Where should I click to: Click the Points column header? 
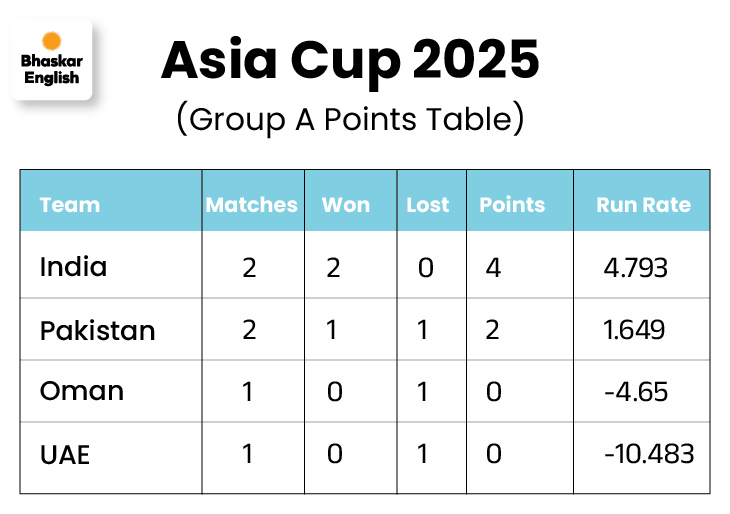[512, 205]
